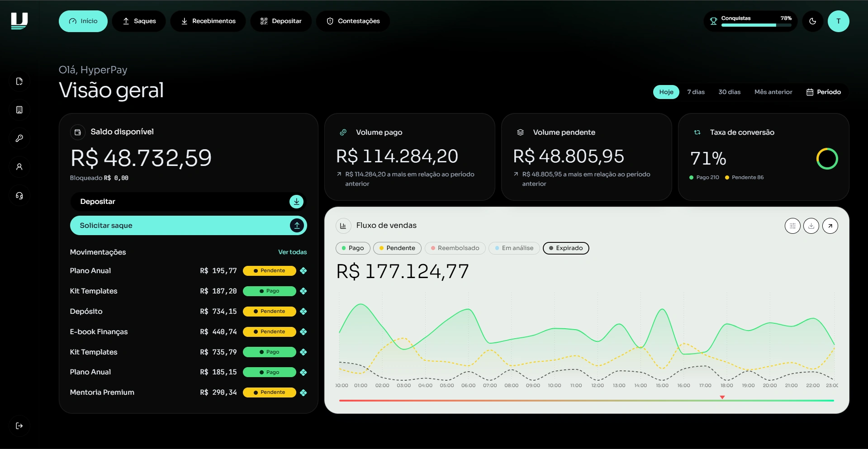
Task: Toggle the Pendente series in the chart
Action: [x=397, y=248]
